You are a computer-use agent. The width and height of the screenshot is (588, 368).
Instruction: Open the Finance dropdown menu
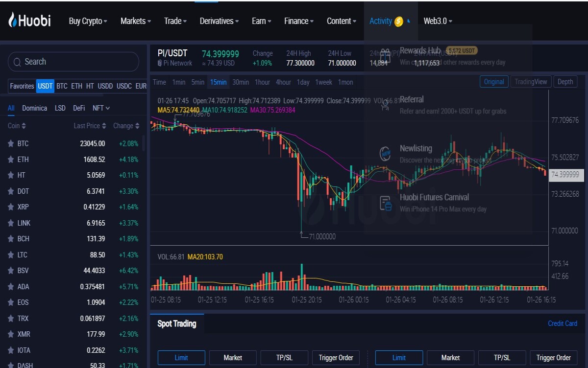tap(299, 21)
